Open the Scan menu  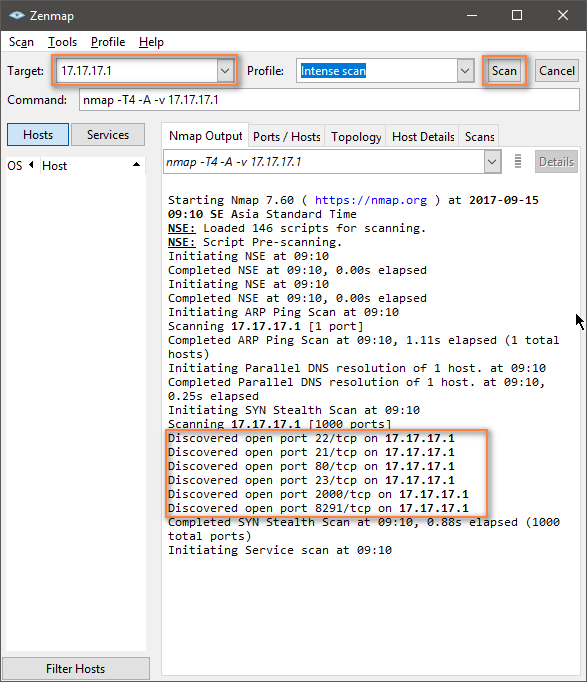coord(21,42)
